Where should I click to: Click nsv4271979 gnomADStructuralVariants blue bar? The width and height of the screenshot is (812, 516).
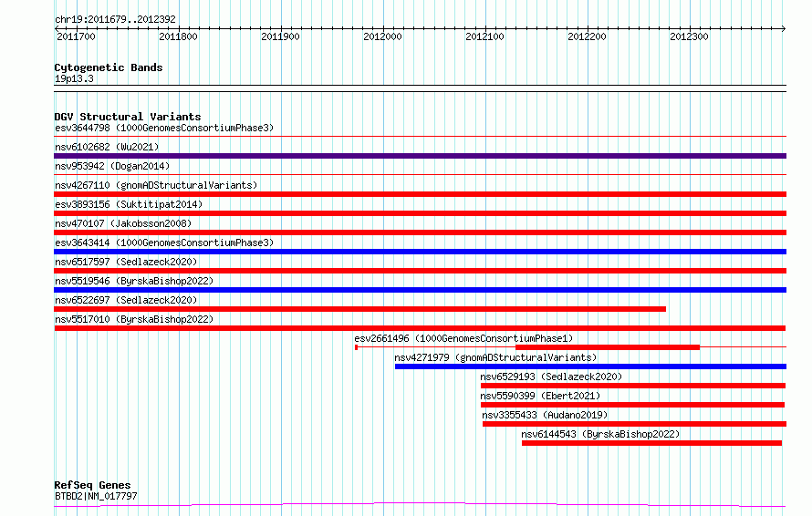coord(590,366)
